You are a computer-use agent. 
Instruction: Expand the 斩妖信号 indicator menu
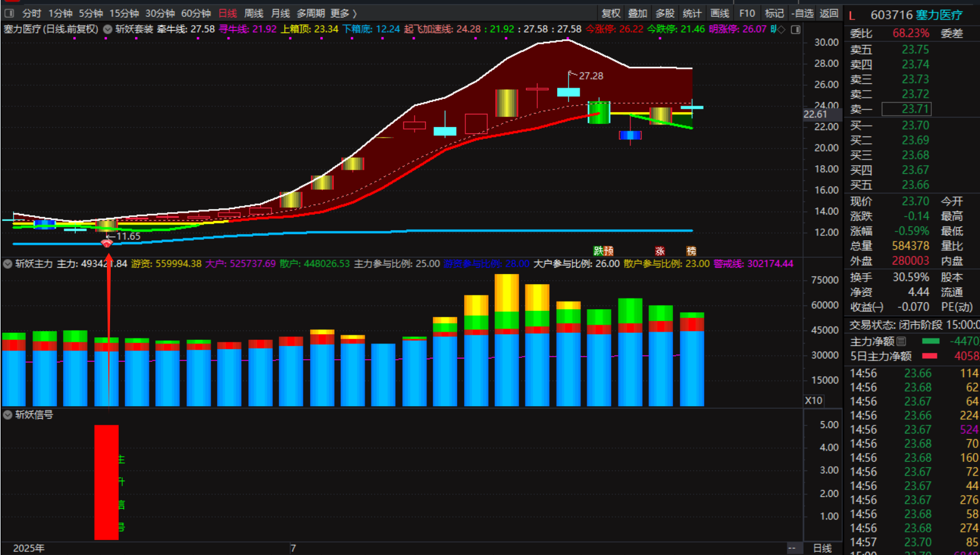[8, 415]
